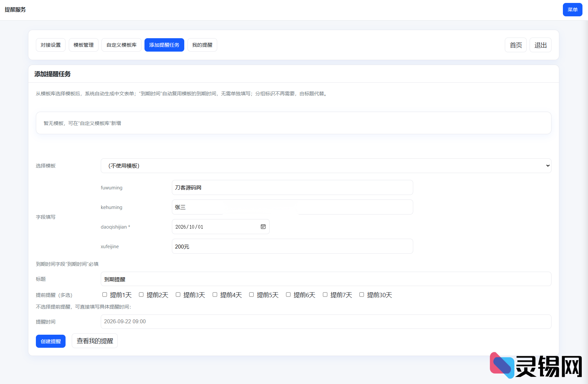This screenshot has width=588, height=384.
Task: Check the 提前3天 option
Action: click(x=178, y=295)
